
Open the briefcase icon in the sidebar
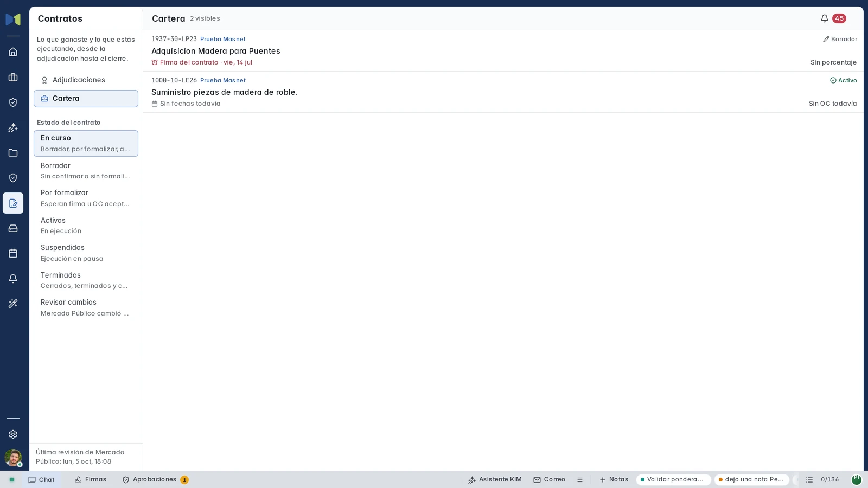coord(13,78)
